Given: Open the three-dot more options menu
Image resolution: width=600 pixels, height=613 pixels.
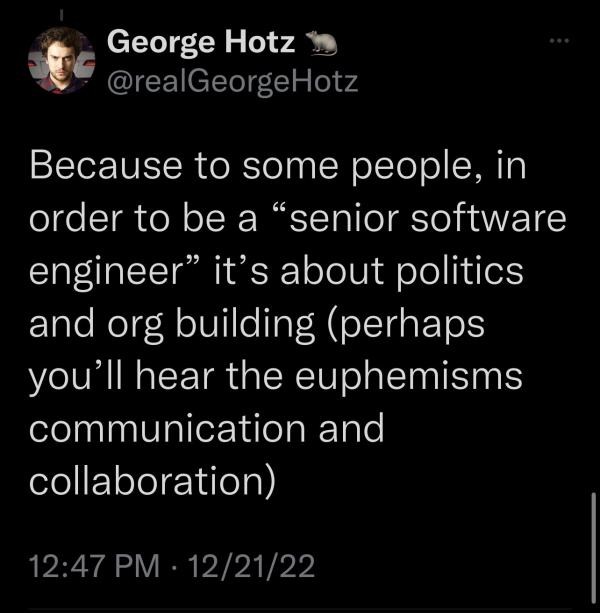Looking at the screenshot, I should coord(559,40).
